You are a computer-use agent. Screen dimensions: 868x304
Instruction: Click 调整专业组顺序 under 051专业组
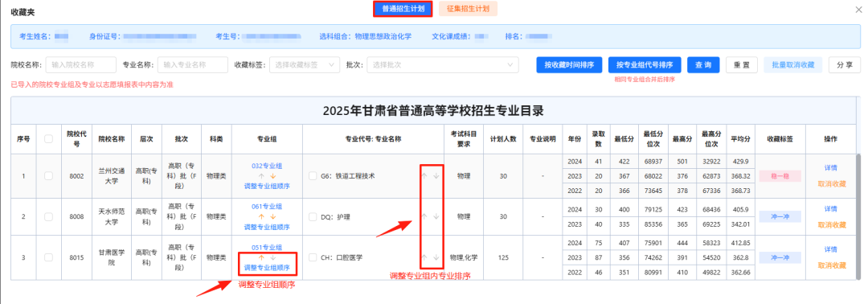coord(267,268)
